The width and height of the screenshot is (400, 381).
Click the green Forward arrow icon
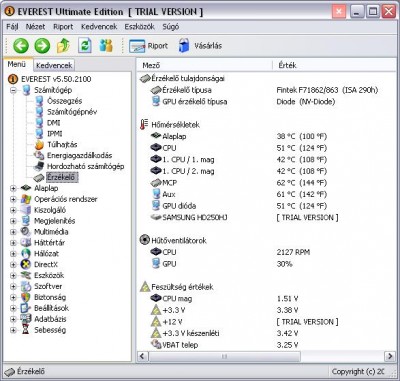click(42, 46)
